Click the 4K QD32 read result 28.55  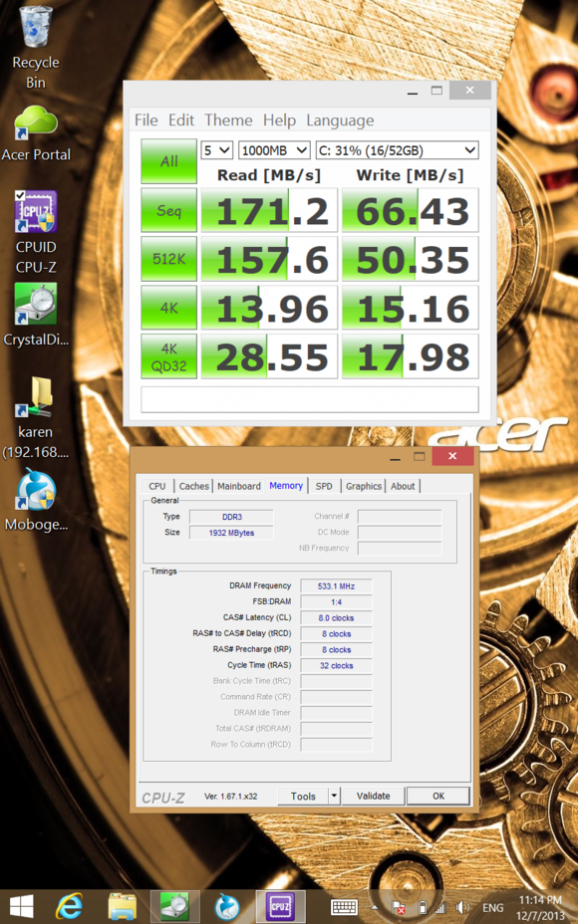click(269, 356)
